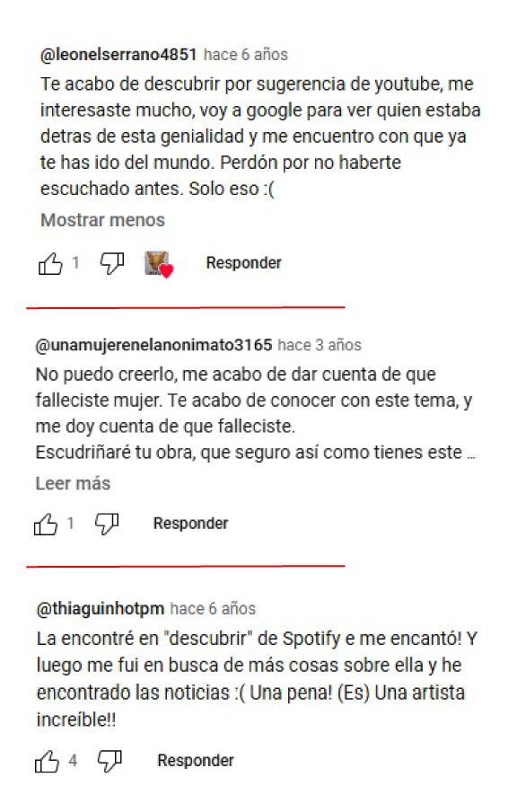Expand comment with Leer más

[x=73, y=483]
